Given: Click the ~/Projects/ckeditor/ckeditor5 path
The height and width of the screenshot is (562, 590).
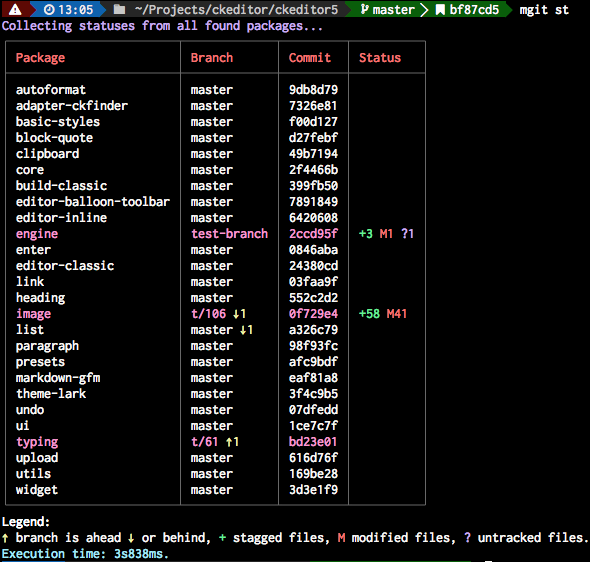Looking at the screenshot, I should click(x=236, y=9).
